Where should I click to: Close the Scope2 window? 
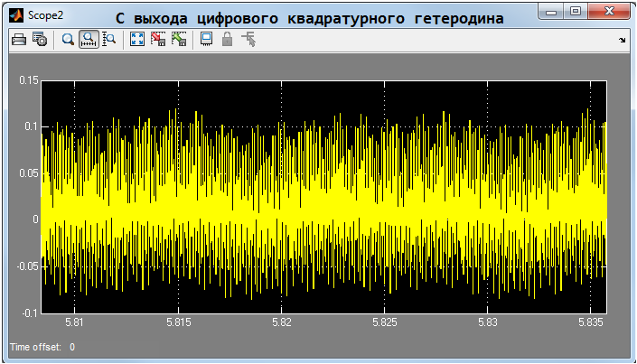point(609,12)
